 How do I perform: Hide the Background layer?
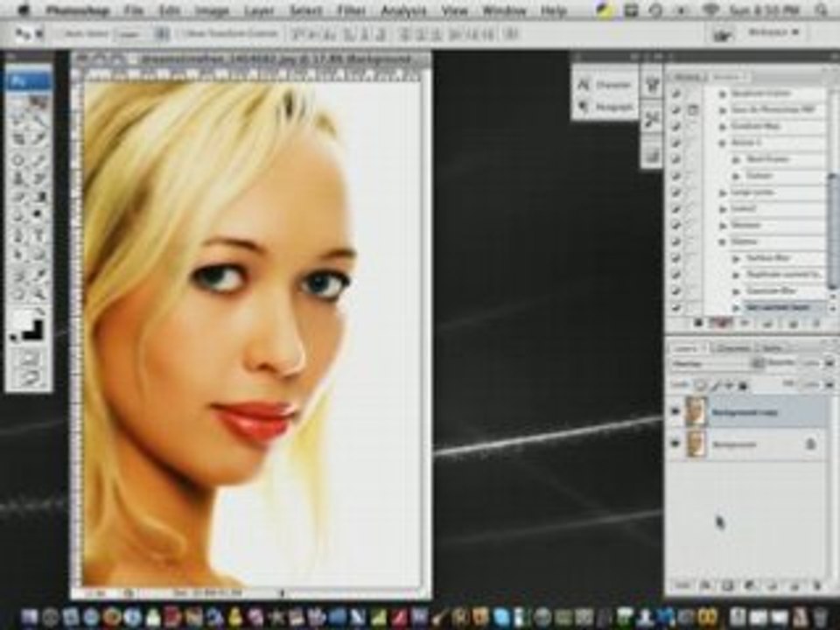click(675, 444)
